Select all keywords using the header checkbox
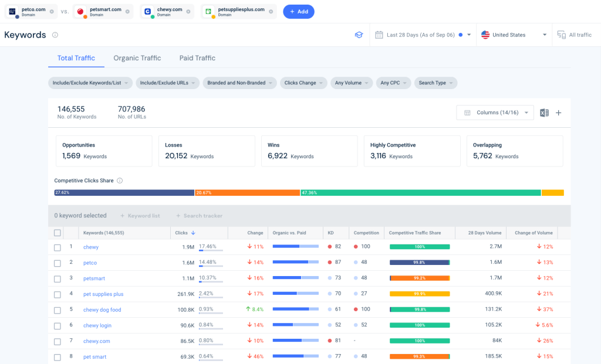 57,232
